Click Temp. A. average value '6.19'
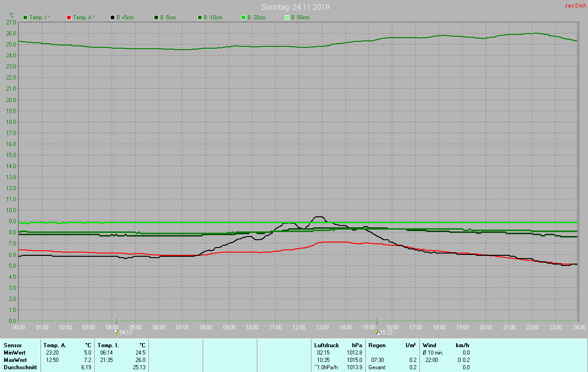Image resolution: width=588 pixels, height=372 pixels. click(86, 367)
